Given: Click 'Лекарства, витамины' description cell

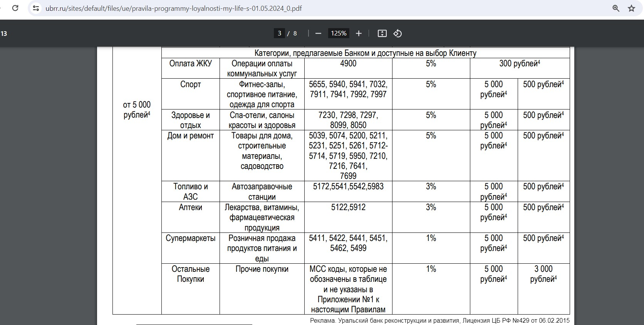Looking at the screenshot, I should pyautogui.click(x=262, y=217).
